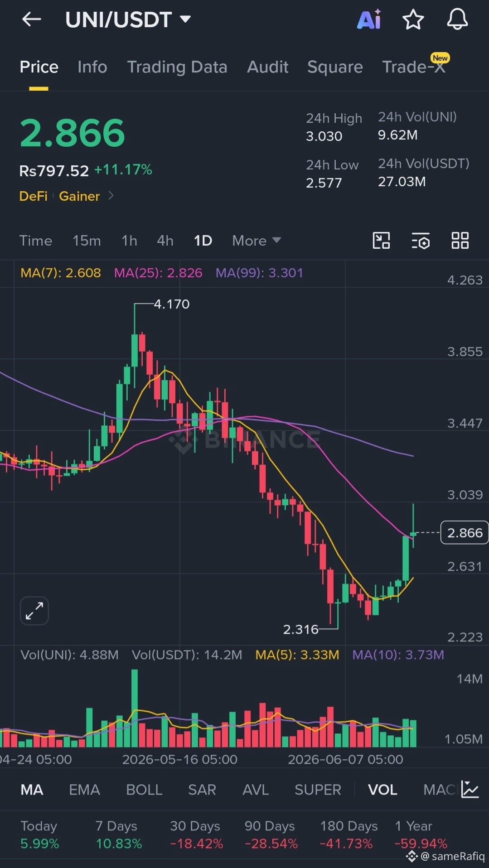This screenshot has height=868, width=489.
Task: Toggle the EMA indicator
Action: point(84,790)
